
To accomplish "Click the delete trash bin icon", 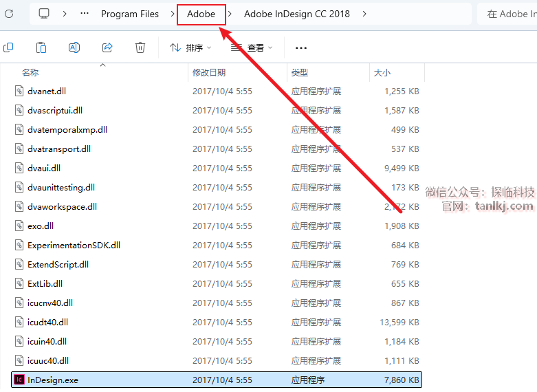I will (140, 47).
